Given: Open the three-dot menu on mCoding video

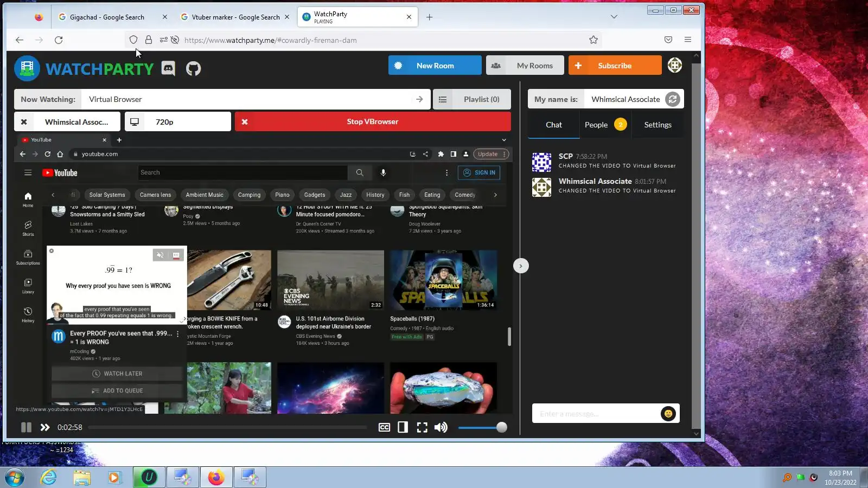Looking at the screenshot, I should (177, 334).
